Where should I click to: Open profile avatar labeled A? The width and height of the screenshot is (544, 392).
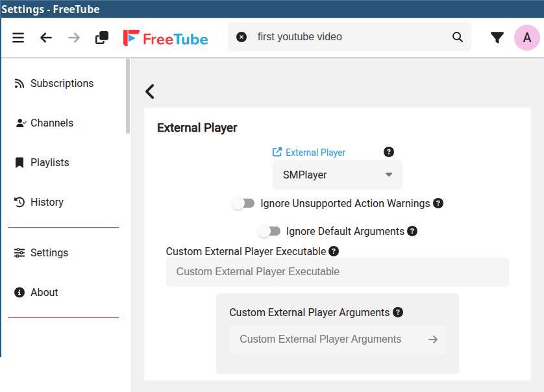click(x=526, y=38)
